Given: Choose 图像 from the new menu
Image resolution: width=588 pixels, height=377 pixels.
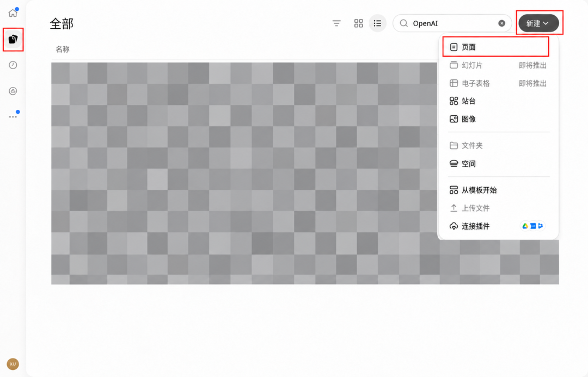Looking at the screenshot, I should [498, 119].
